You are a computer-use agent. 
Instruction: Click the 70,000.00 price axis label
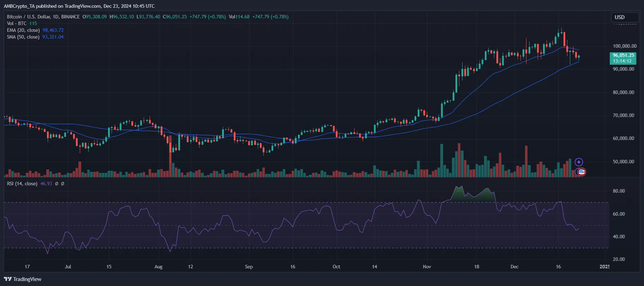624,115
